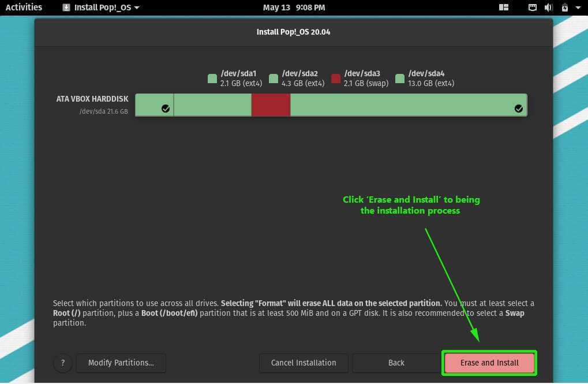Click the /dev/sda4 legend label
588x384 pixels.
tap(426, 73)
